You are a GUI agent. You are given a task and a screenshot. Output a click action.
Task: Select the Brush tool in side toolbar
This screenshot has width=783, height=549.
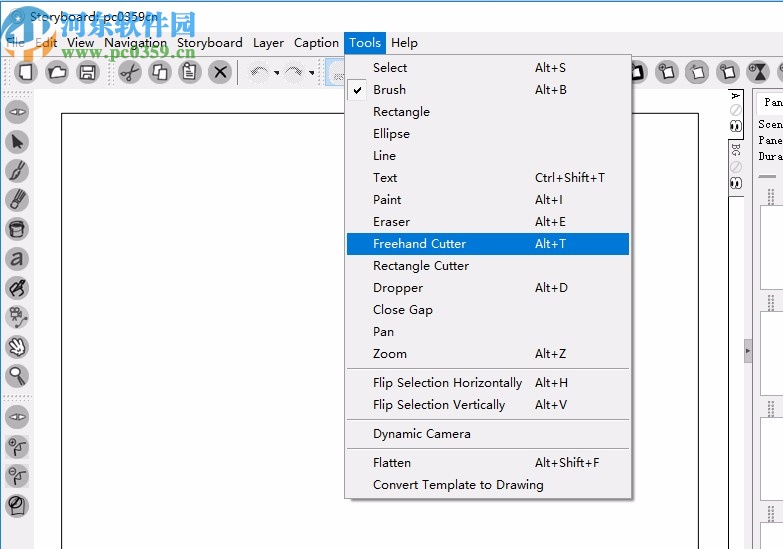[17, 171]
